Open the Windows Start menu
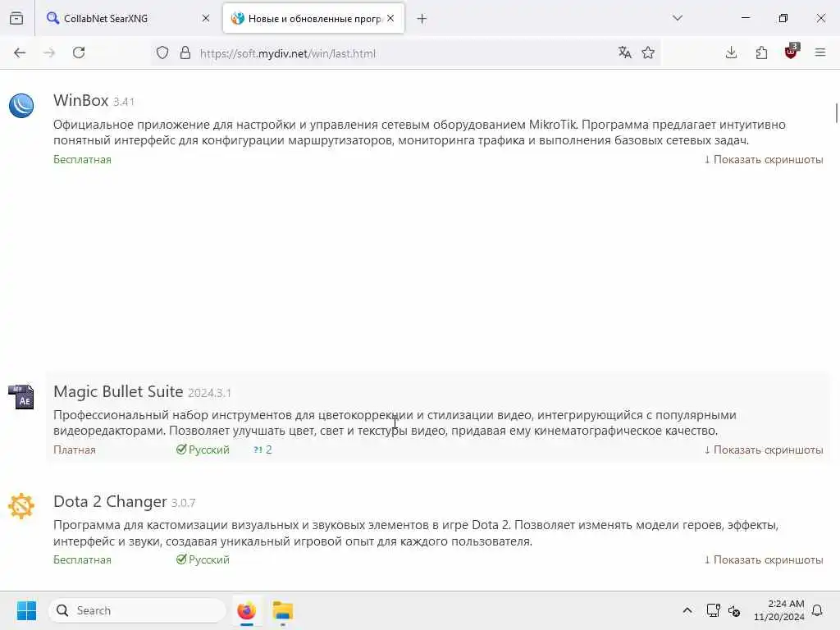Screen dimensions: 840x630 (x=26, y=610)
